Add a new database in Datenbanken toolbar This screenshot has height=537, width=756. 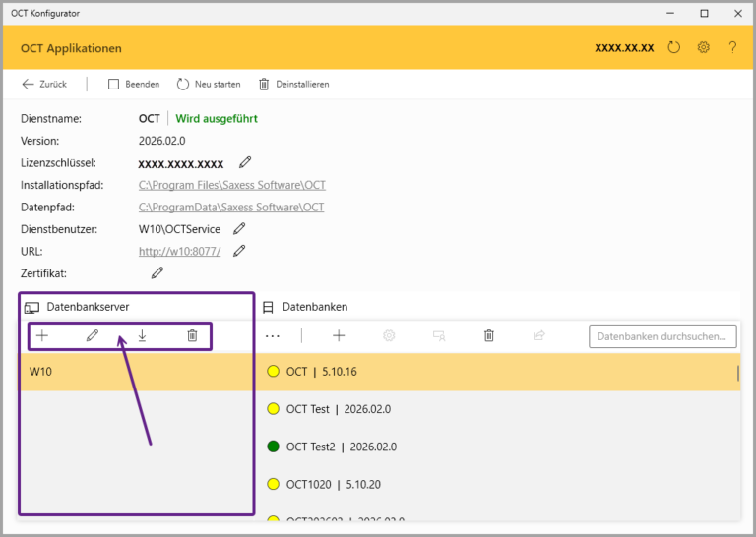[x=339, y=336]
